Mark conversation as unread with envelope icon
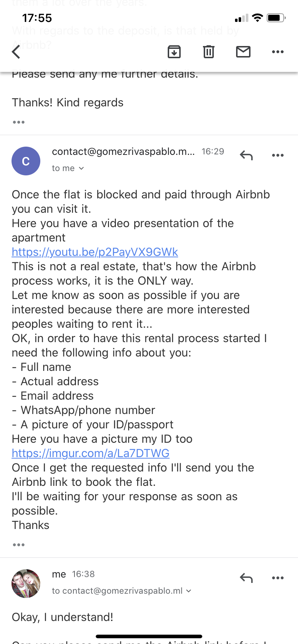The width and height of the screenshot is (298, 644). [x=243, y=52]
